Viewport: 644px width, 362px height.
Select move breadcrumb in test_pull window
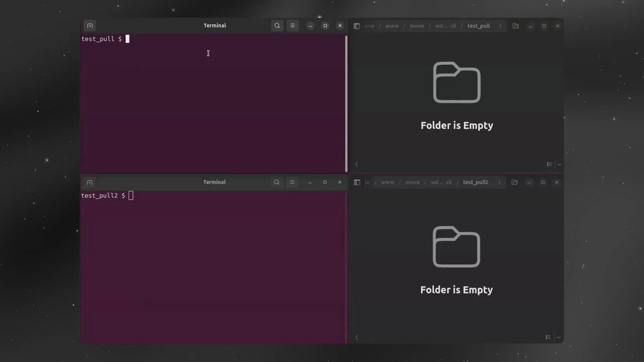coord(417,26)
